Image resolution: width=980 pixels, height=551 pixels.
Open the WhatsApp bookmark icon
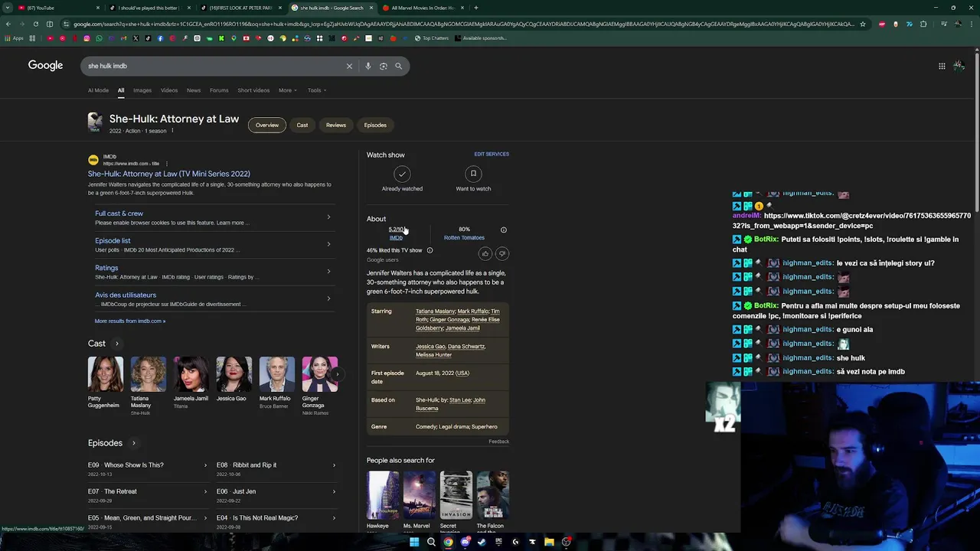click(99, 38)
